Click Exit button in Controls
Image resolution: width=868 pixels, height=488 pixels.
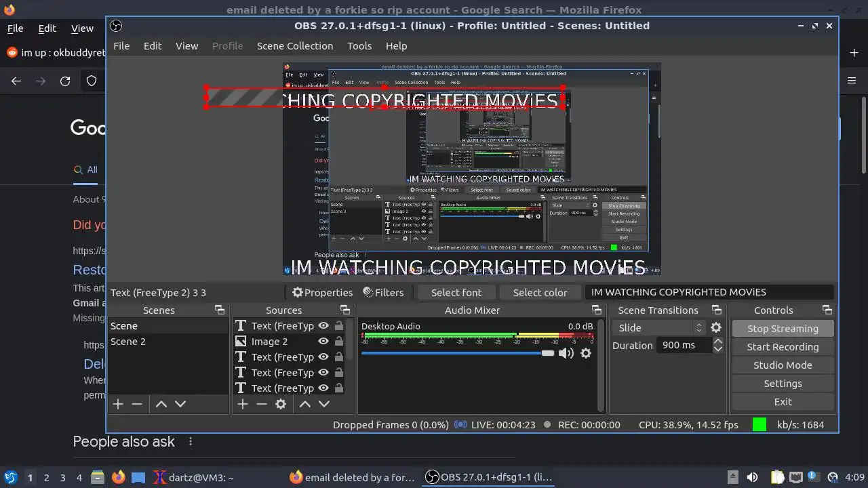(x=783, y=402)
